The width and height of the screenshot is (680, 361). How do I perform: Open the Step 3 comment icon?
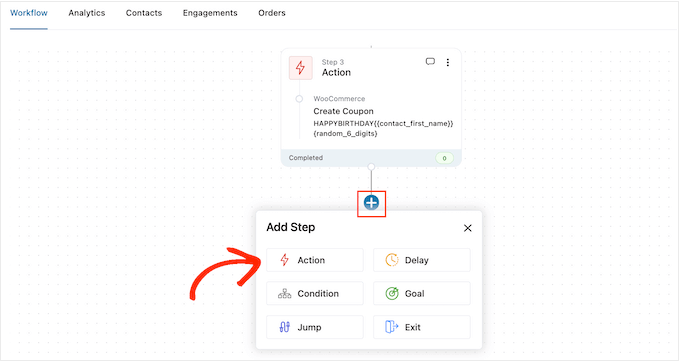click(430, 62)
